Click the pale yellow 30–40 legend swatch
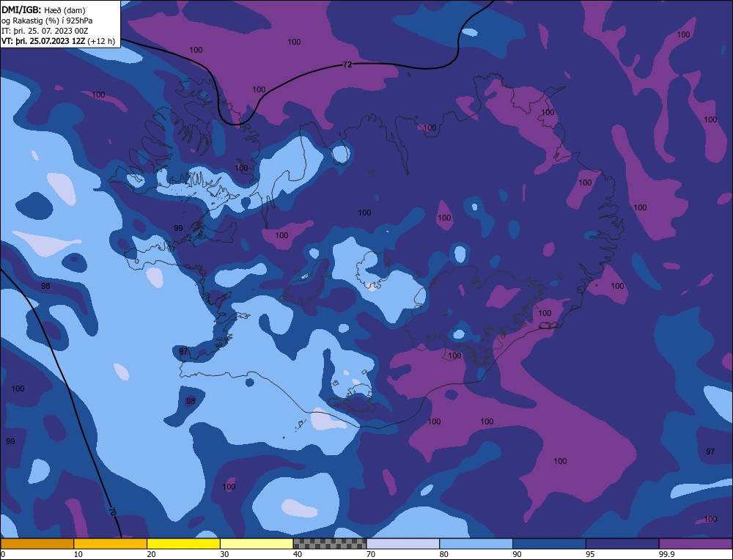This screenshot has height=560, width=733. (x=257, y=543)
